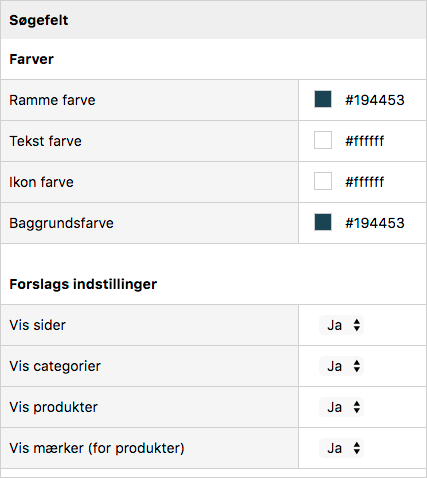427x478 pixels.
Task: Open the Vis produkter dropdown
Action: click(x=341, y=407)
